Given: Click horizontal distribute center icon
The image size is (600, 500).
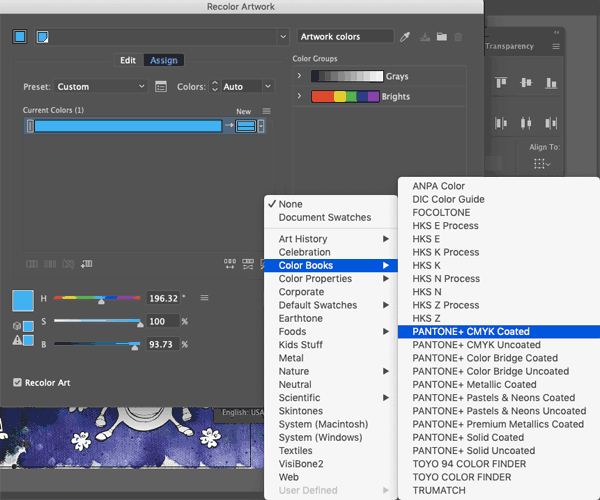Looking at the screenshot, I should click(x=526, y=123).
